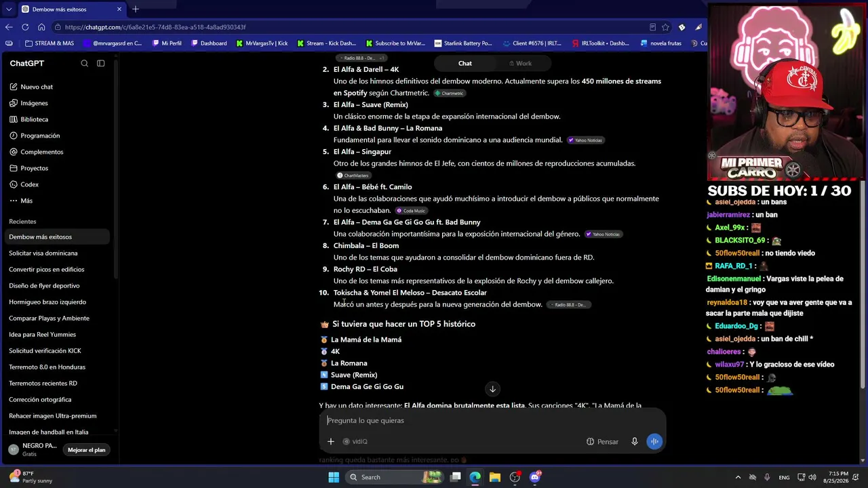
Task: Click the Mejorar el plan button
Action: (x=87, y=450)
